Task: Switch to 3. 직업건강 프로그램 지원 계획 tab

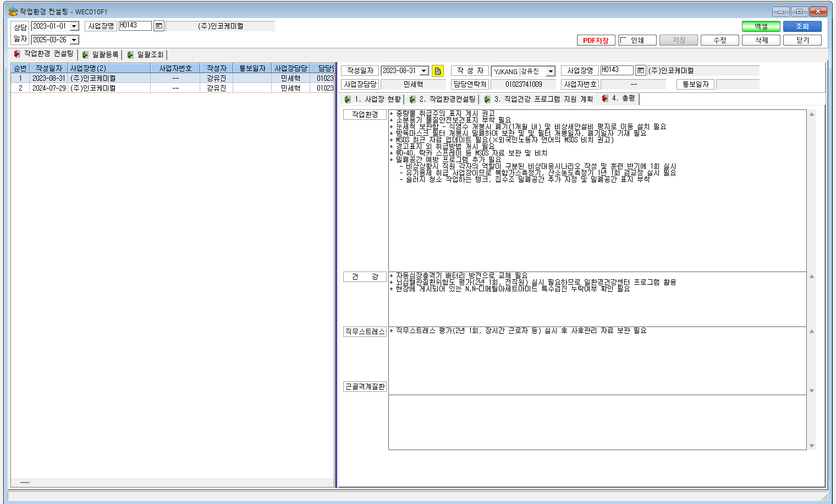Action: [x=538, y=99]
